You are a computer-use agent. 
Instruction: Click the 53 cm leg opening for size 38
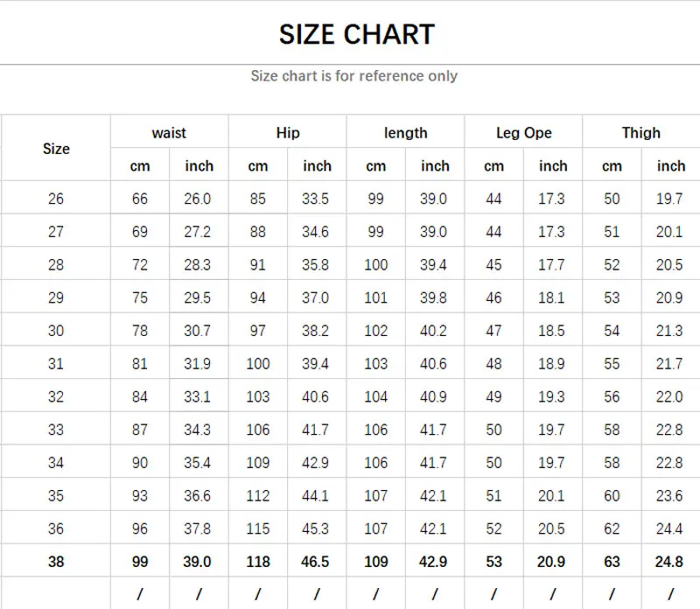coord(493,561)
